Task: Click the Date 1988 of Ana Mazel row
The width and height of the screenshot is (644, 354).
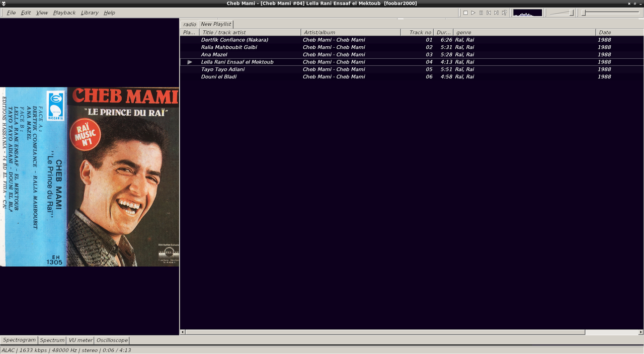Action: point(604,54)
